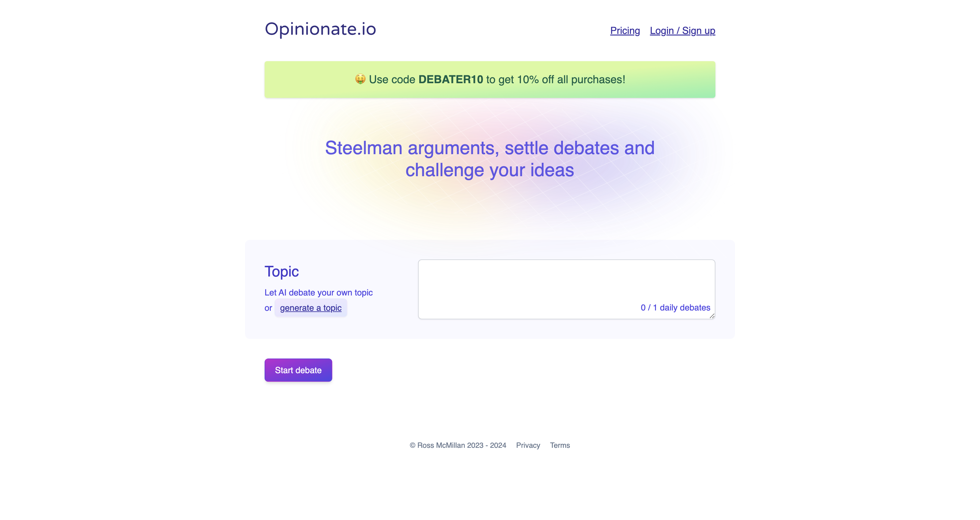The image size is (980, 520).
Task: Click the textarea resize handle
Action: point(712,315)
